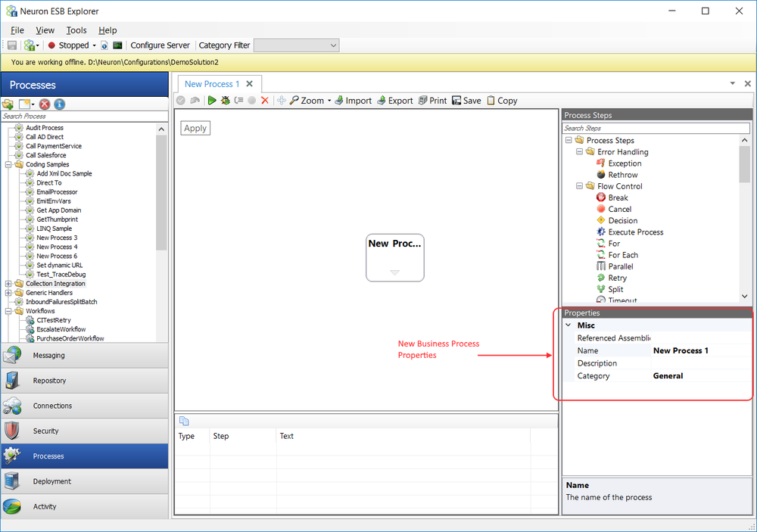The height and width of the screenshot is (532, 757).
Task: Collapse the Flow Control steps group
Action: click(x=579, y=186)
